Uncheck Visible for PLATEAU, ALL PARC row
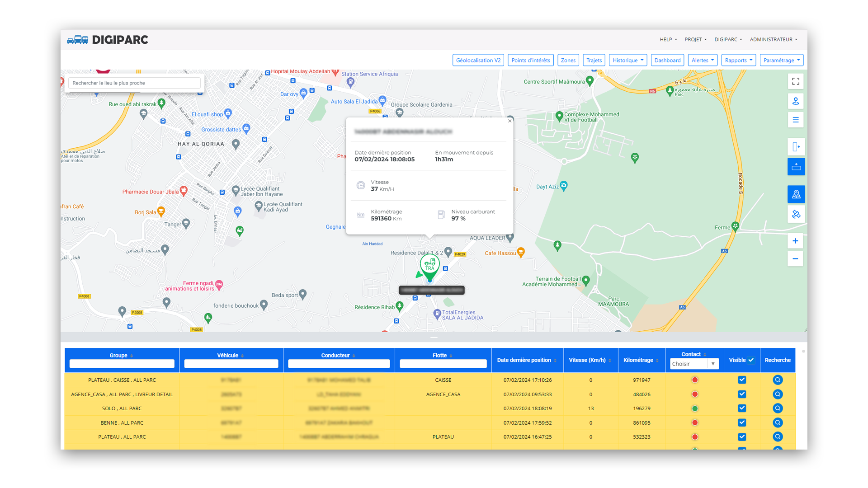This screenshot has height=488, width=868. pyautogui.click(x=742, y=437)
